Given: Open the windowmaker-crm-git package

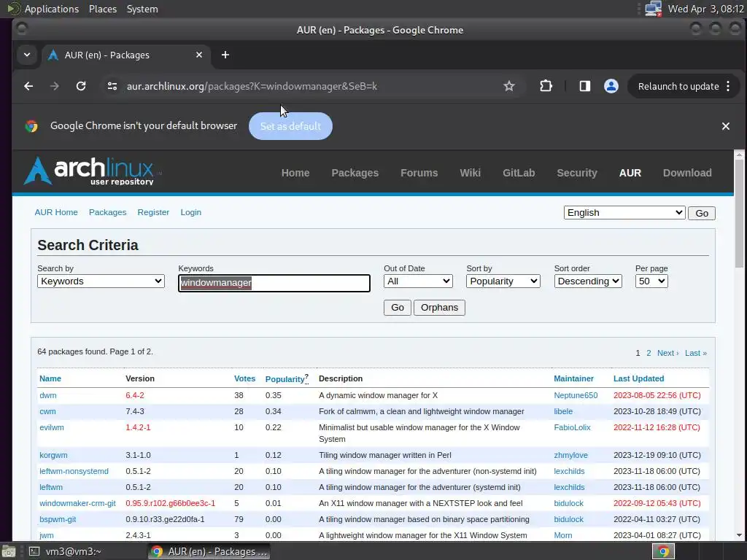Looking at the screenshot, I should (77, 503).
